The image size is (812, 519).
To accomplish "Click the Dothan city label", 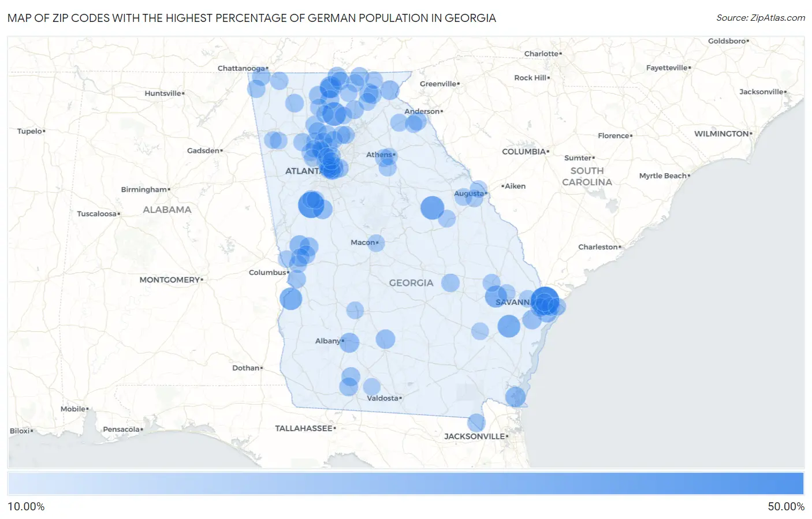I will pyautogui.click(x=246, y=368).
